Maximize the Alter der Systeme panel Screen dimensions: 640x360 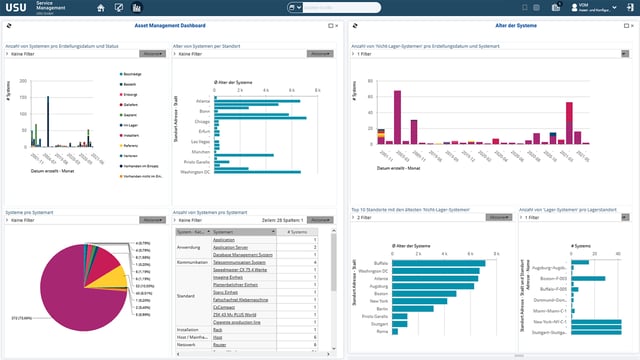[626, 26]
